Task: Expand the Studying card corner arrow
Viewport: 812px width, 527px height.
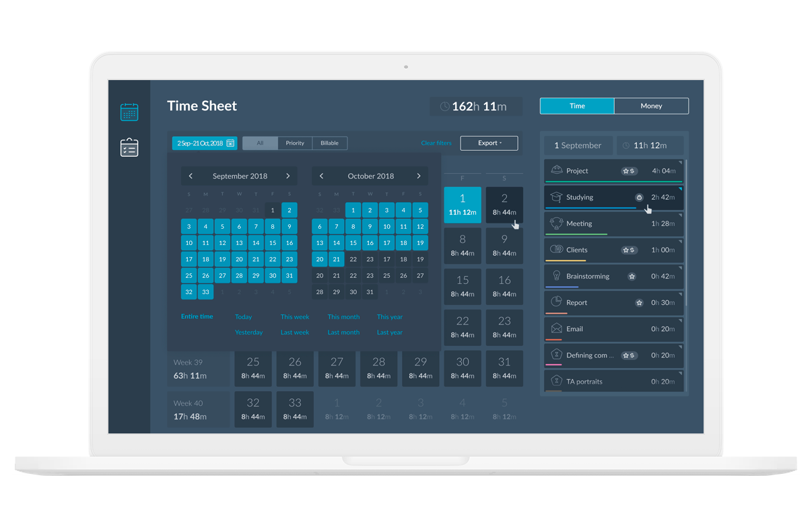Action: 680,189
